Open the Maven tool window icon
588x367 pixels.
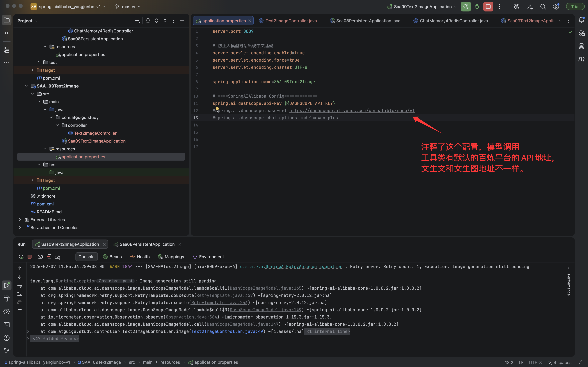click(581, 59)
